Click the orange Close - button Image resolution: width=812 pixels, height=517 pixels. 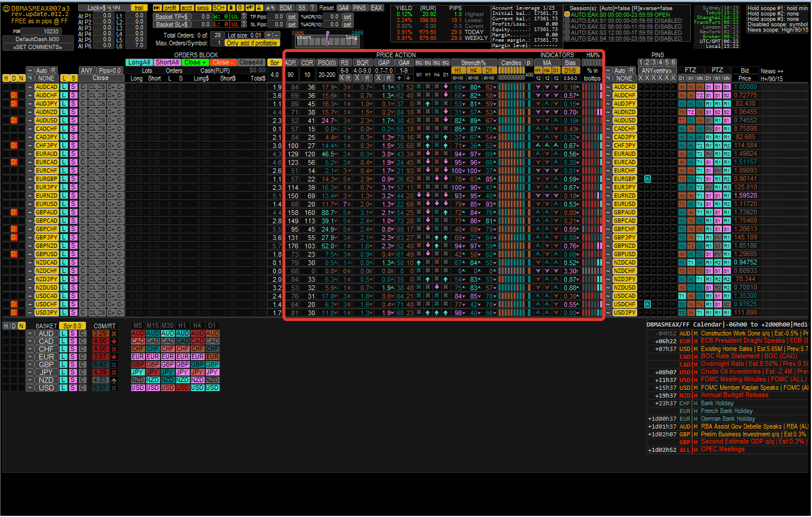coord(223,62)
